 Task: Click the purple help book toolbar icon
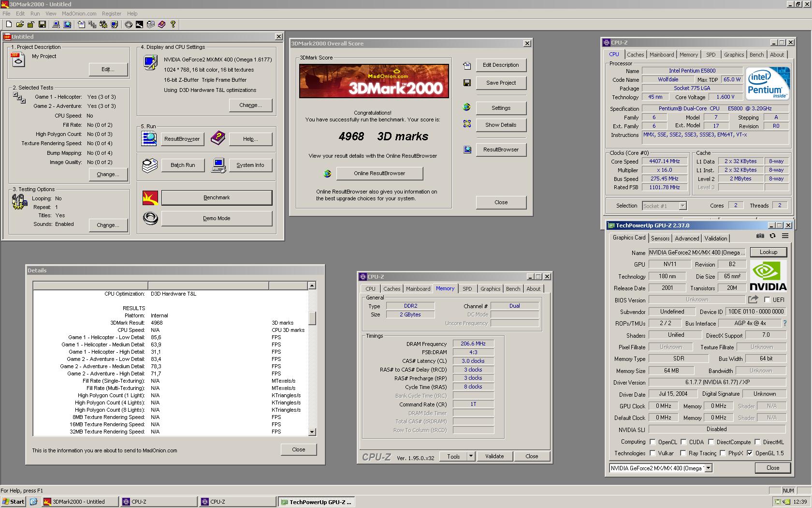pos(162,24)
